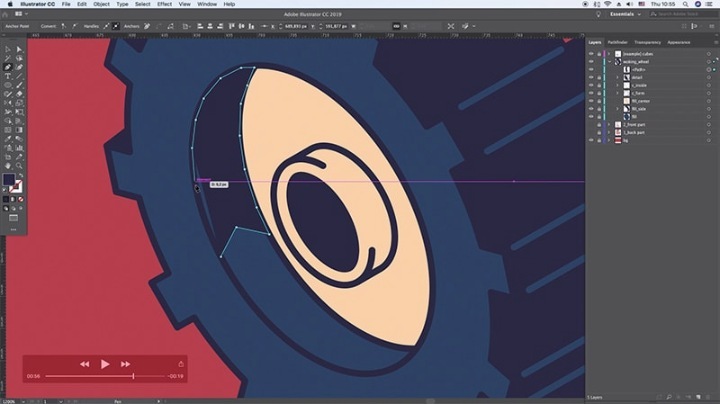Click the Pen tool icon
Viewport: 720px width, 404px height.
(x=8, y=67)
